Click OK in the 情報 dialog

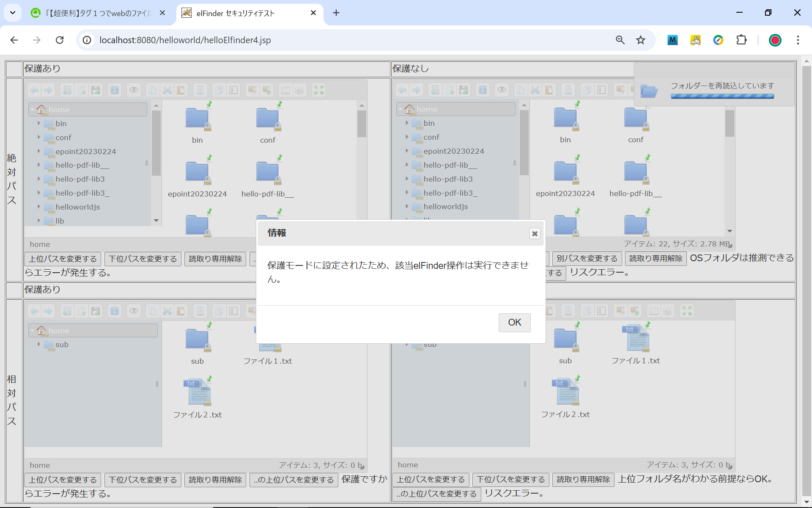tap(514, 323)
